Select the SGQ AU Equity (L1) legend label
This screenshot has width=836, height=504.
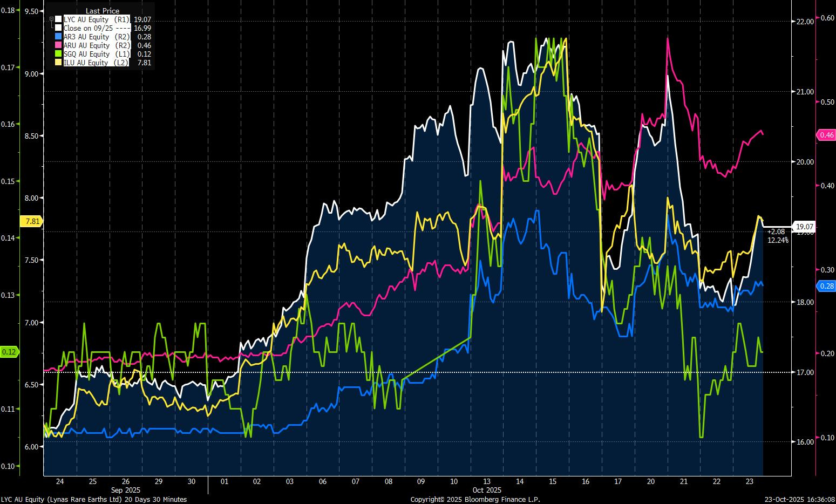(97, 54)
